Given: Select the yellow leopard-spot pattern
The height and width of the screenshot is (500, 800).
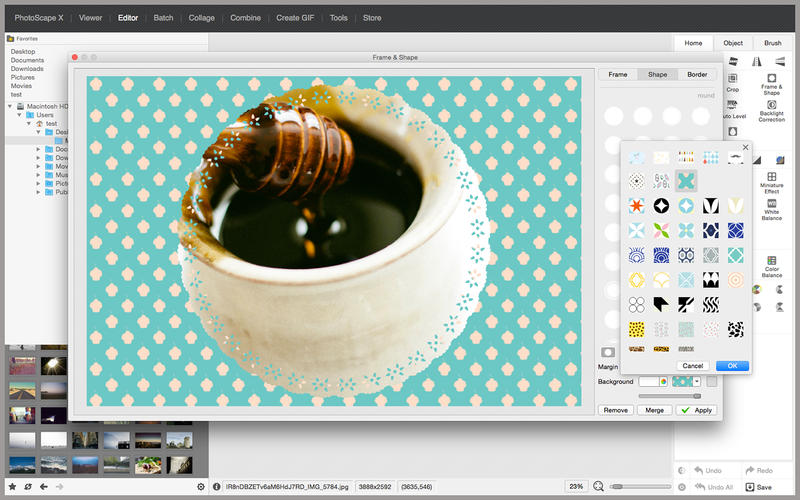Looking at the screenshot, I should tap(635, 329).
